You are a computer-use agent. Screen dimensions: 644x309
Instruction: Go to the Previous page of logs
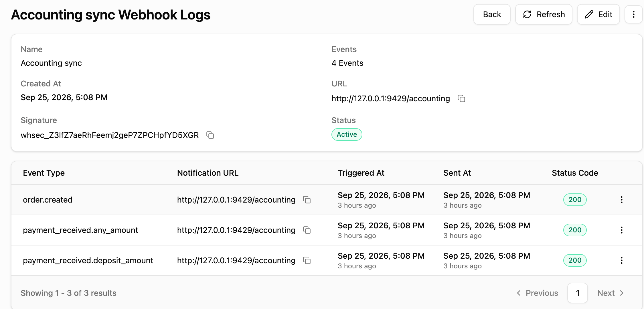coord(537,293)
